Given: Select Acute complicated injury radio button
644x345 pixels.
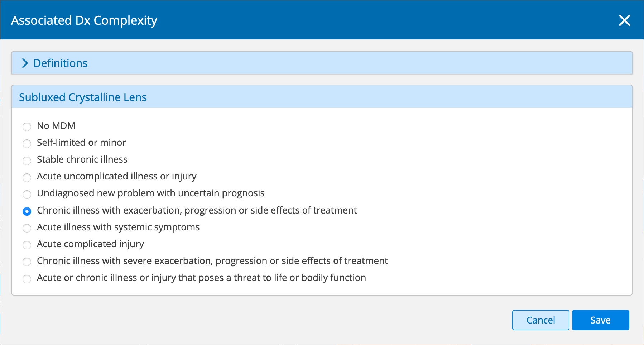Looking at the screenshot, I should coord(27,245).
